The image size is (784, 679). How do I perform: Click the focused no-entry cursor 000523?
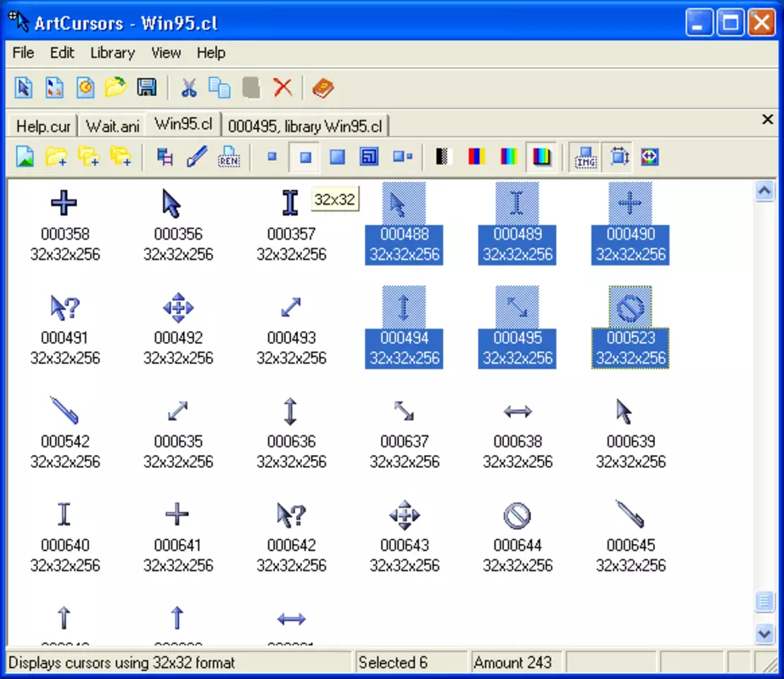point(630,328)
